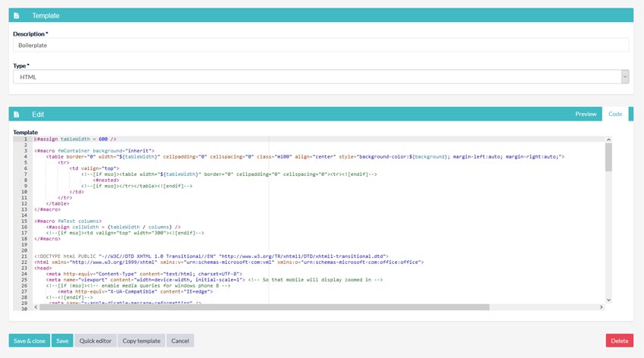
Task: Open the Type dropdown showing HTML
Action: pos(320,77)
